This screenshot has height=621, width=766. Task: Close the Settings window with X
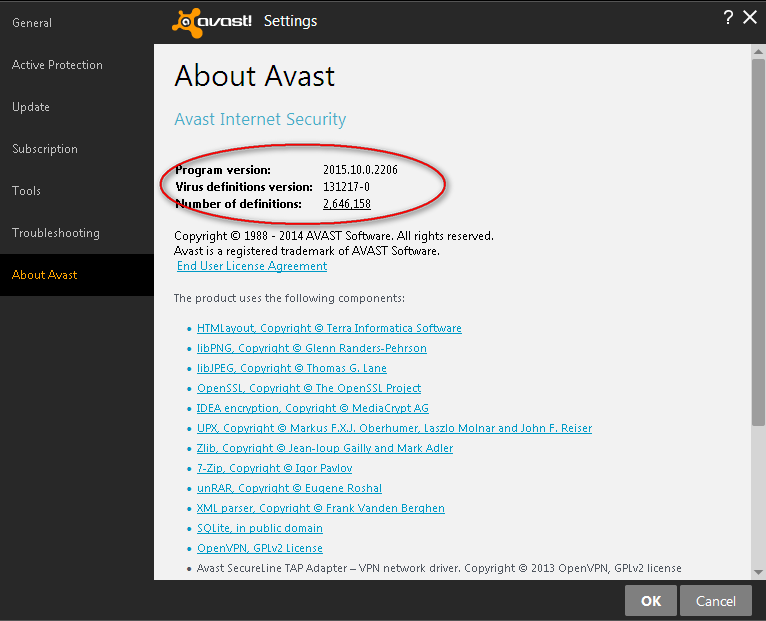point(750,17)
